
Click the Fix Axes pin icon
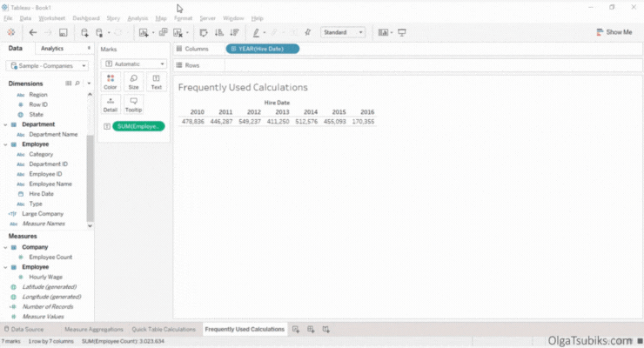[307, 32]
